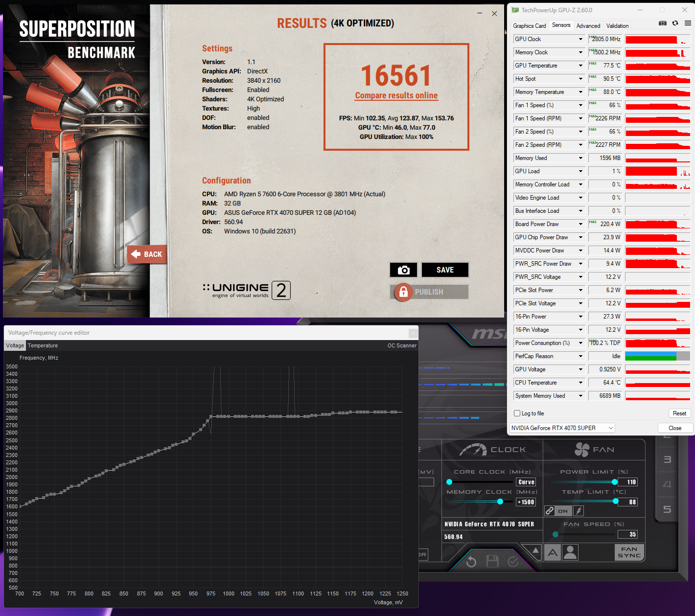Click the GPU-Z Close button

[675, 428]
